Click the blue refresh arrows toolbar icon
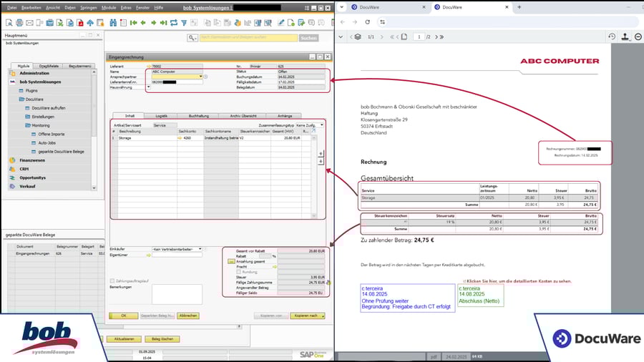 (174, 23)
